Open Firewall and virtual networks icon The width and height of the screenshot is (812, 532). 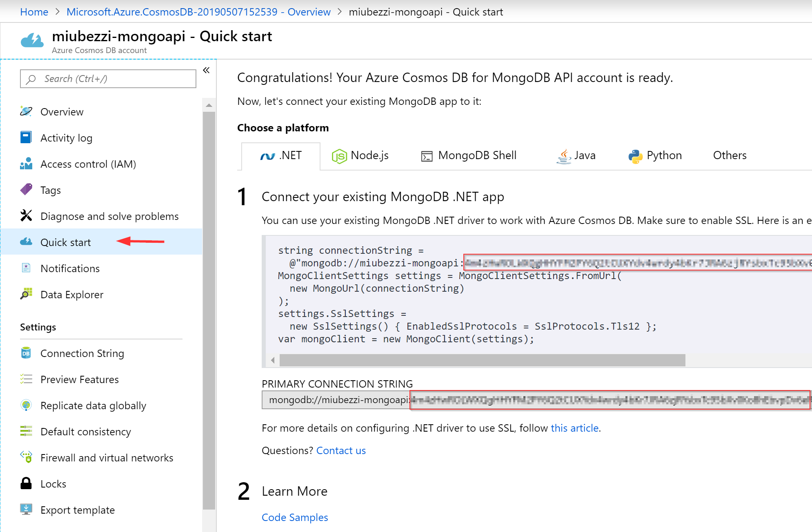point(26,457)
